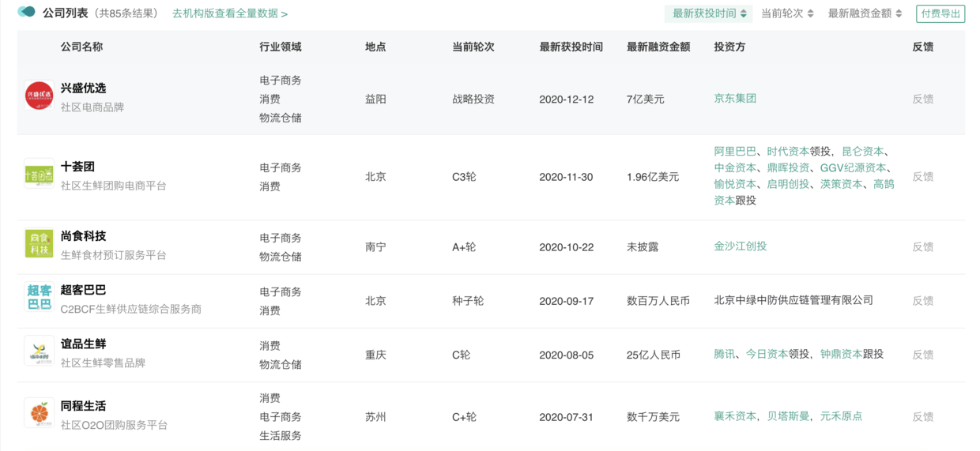Open the 超客巴巴 company name
Image resolution: width=980 pixels, height=451 pixels.
(83, 291)
